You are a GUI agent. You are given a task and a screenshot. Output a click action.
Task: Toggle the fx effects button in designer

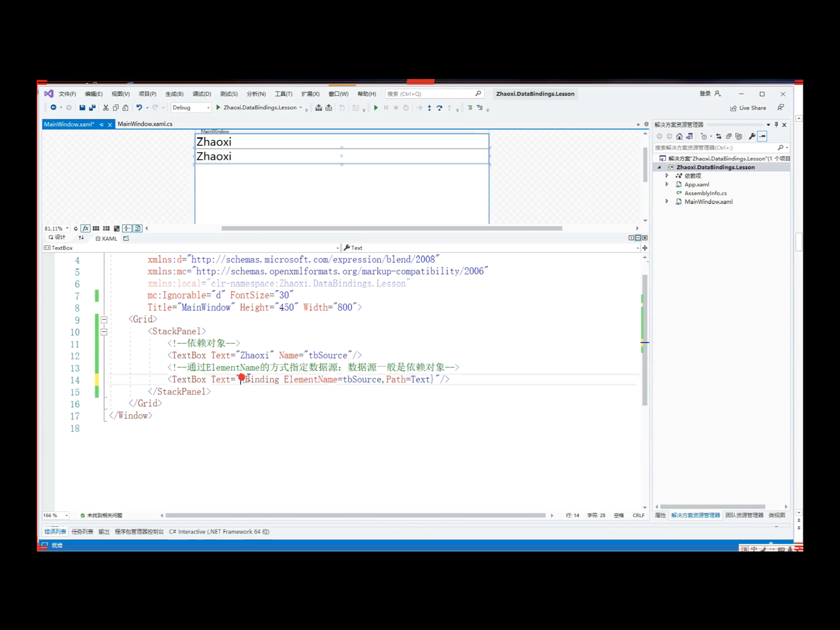point(86,229)
